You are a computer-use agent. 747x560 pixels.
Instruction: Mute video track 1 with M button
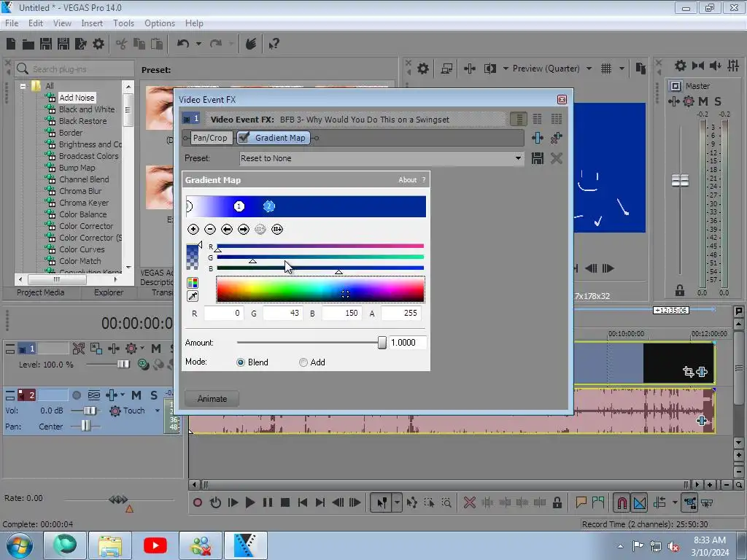coord(156,349)
